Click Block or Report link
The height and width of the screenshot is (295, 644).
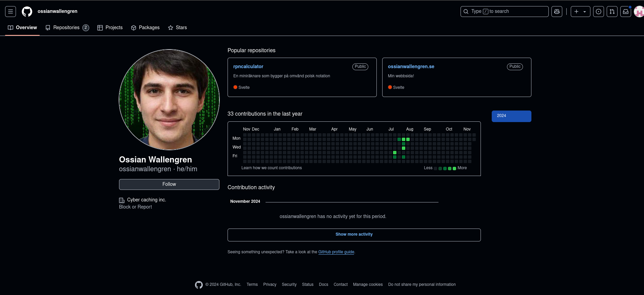[x=135, y=207]
